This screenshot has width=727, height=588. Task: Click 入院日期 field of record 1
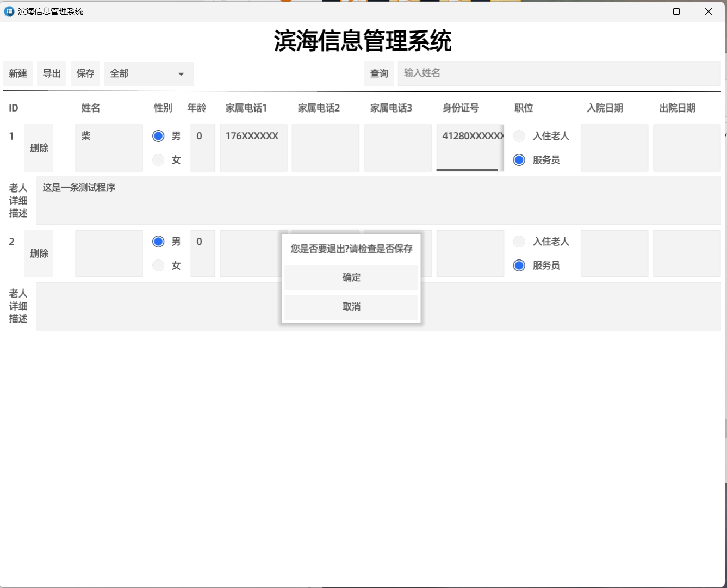(614, 148)
